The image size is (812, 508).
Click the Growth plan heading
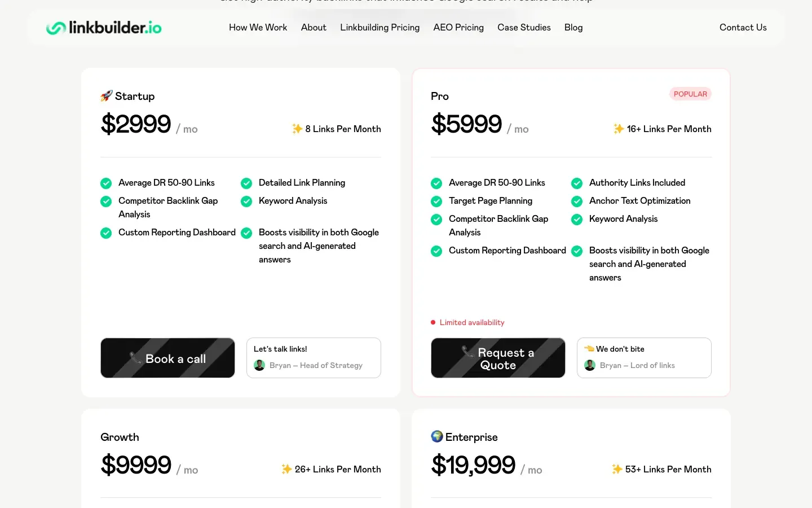120,437
